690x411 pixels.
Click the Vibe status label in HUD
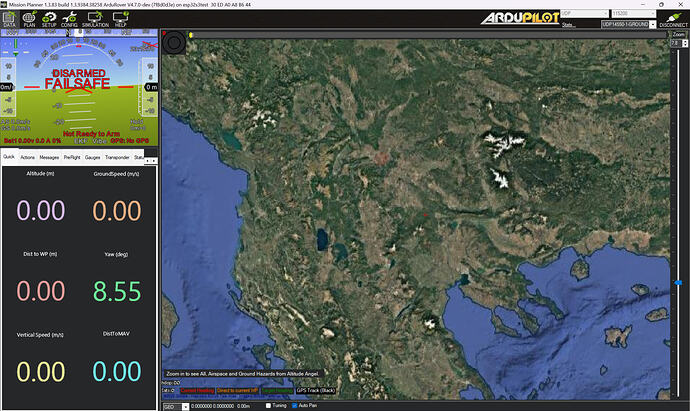99,141
